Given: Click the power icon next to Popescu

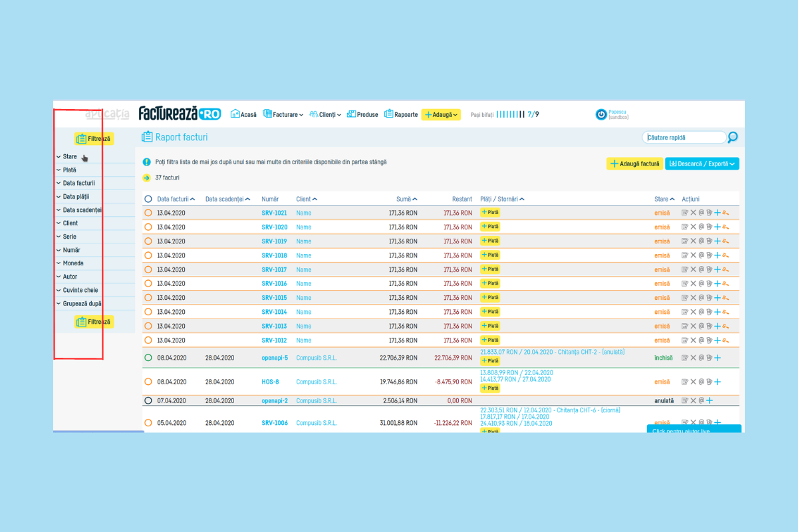Looking at the screenshot, I should click(601, 114).
